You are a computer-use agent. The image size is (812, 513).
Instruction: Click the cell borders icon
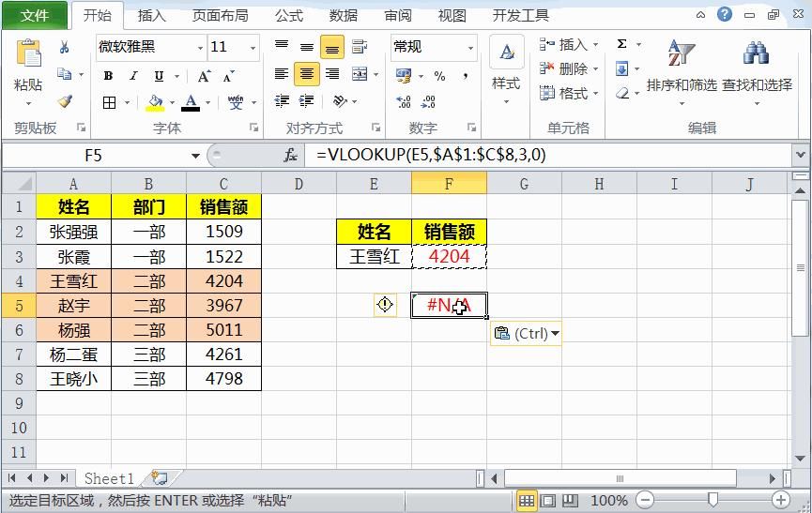(109, 102)
